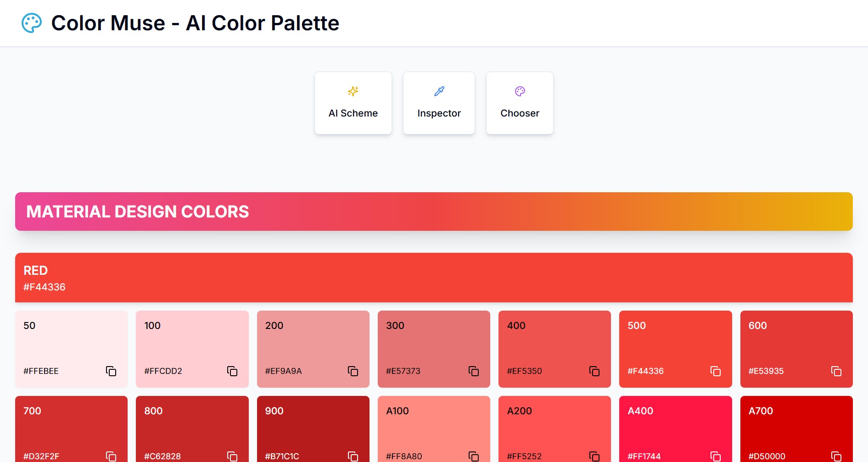Screen dimensions: 868x462
Task: Open the Chooser tool
Action: tap(520, 103)
